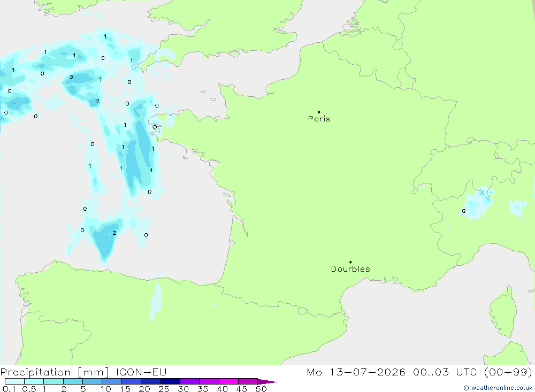Viewport: 535px width, 392px height.
Task: Pick the legend swatch between 20 and 25
Action: click(x=150, y=381)
